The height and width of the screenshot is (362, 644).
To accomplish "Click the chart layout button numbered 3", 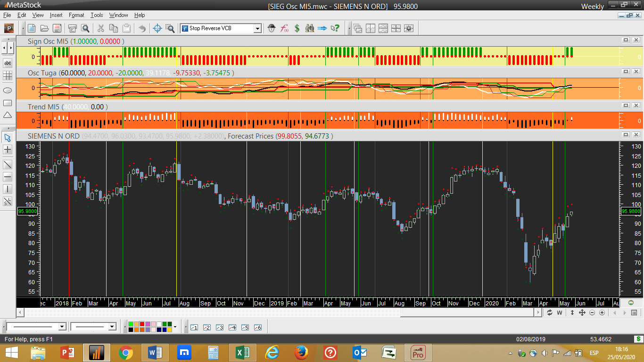I will [219, 327].
